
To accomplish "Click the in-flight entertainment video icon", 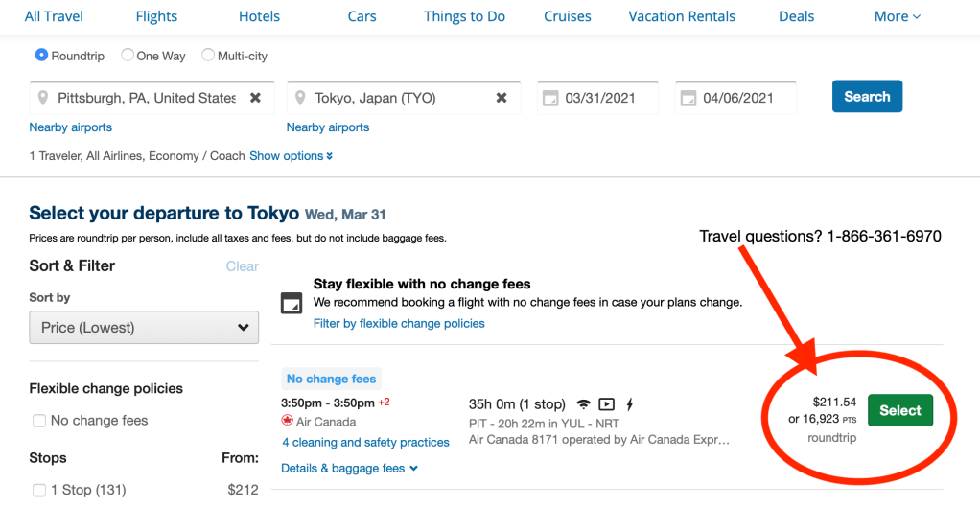I will [x=606, y=404].
